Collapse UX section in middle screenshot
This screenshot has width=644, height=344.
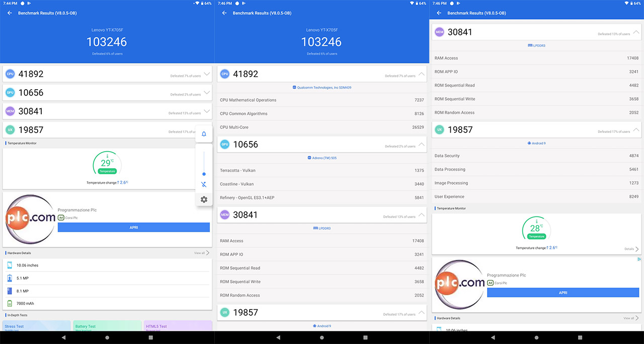[421, 313]
